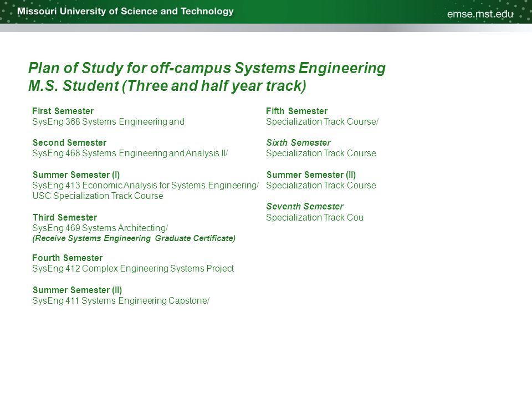Click the Seventh Semester heading
The height and width of the screenshot is (399, 532).
[305, 206]
